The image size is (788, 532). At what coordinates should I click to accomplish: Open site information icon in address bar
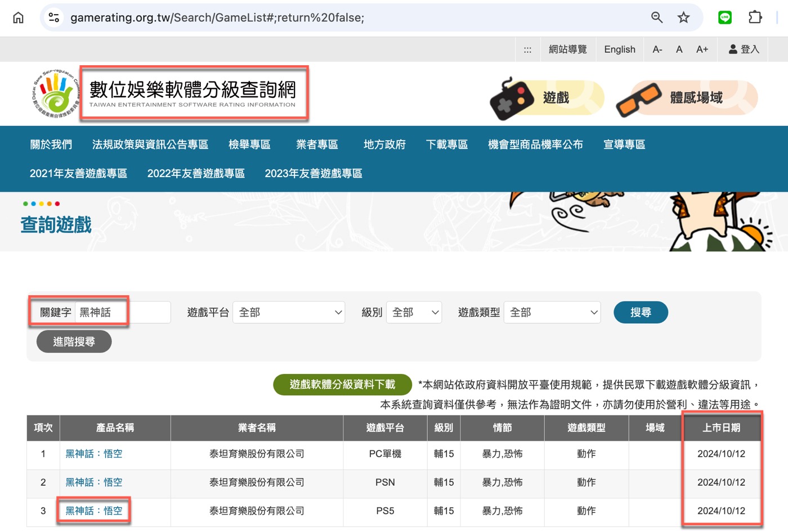click(54, 17)
